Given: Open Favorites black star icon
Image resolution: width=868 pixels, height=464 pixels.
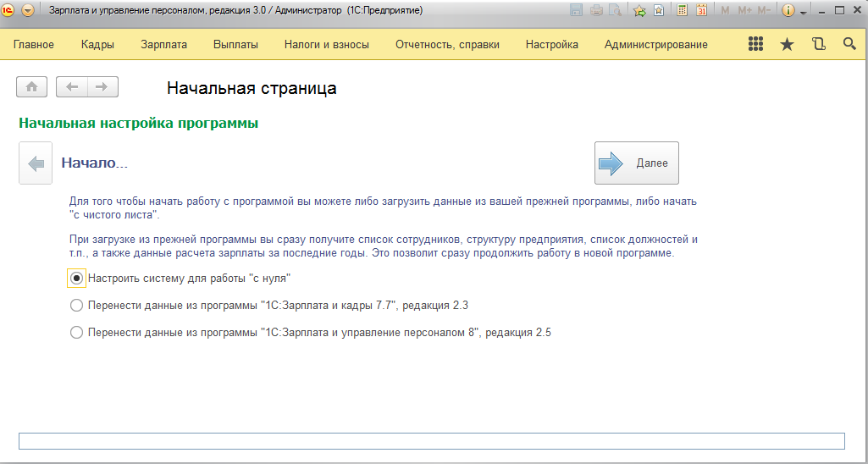Looking at the screenshot, I should tap(787, 44).
